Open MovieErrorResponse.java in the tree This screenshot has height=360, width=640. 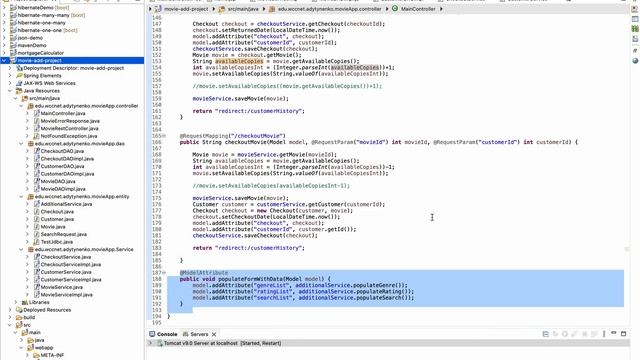[x=70, y=121]
